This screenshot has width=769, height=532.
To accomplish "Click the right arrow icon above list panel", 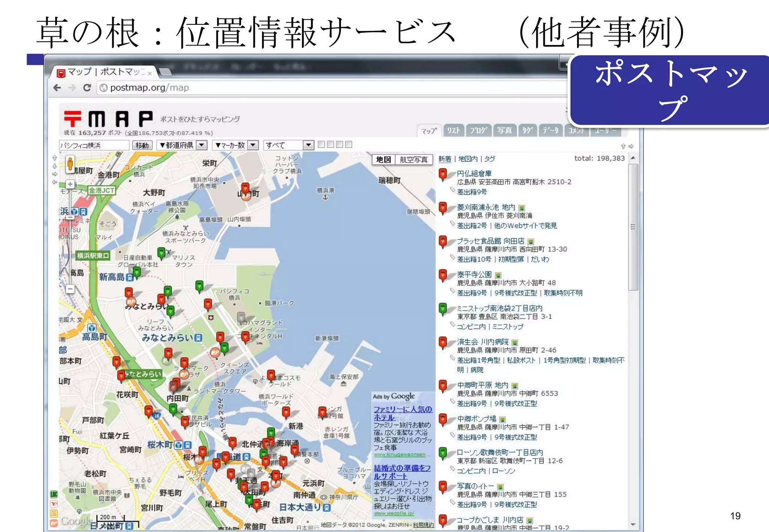I will point(631,146).
